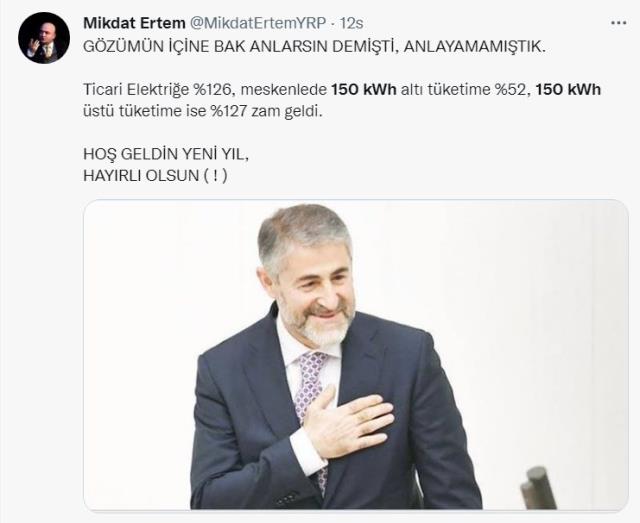The width and height of the screenshot is (640, 523).
Task: Open the Mikdat Ertem display name link
Action: 134,23
